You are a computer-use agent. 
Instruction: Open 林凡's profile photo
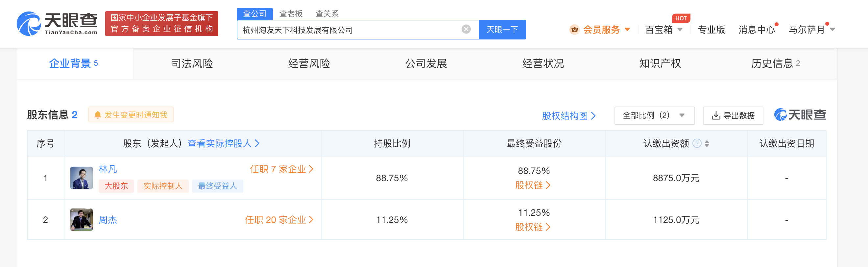click(x=82, y=178)
